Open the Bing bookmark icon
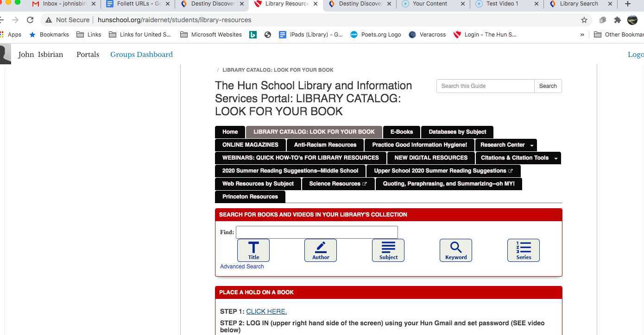Viewport: 644px width, 335px height. coord(253,34)
